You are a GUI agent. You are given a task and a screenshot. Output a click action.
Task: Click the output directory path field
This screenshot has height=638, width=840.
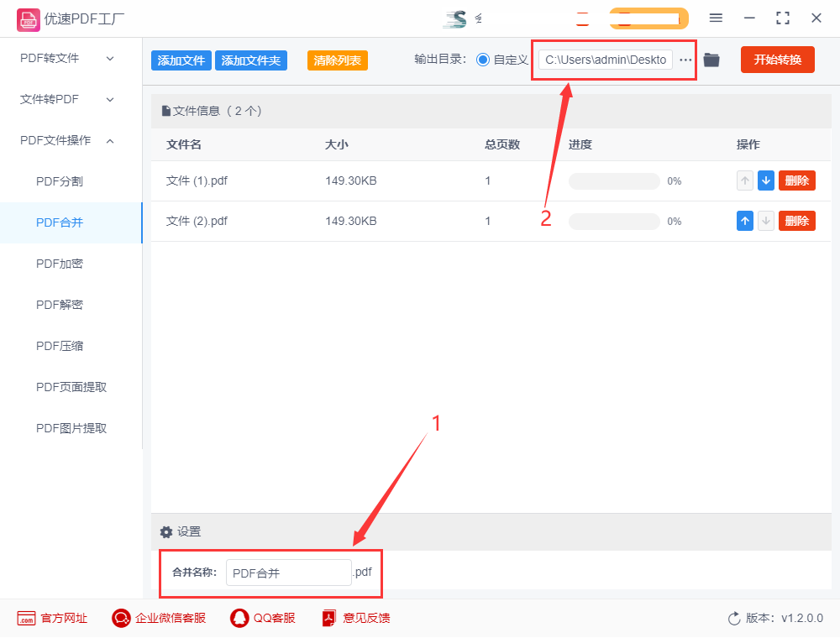coord(606,60)
